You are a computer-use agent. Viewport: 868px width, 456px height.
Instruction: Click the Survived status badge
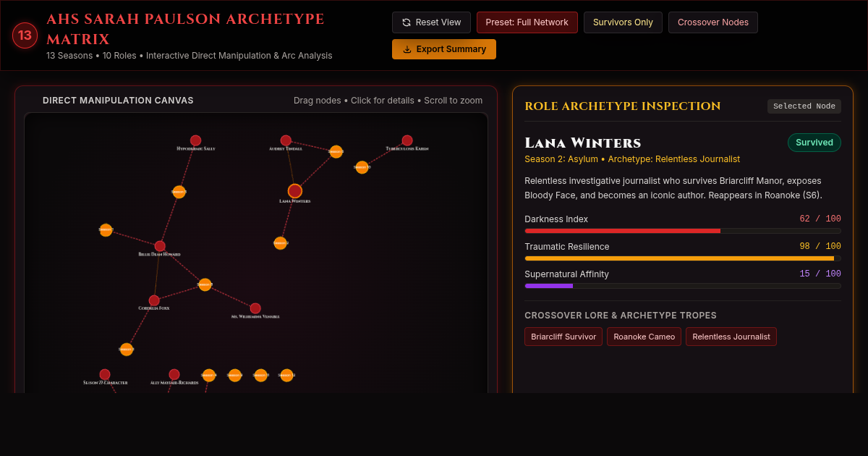pyautogui.click(x=814, y=143)
